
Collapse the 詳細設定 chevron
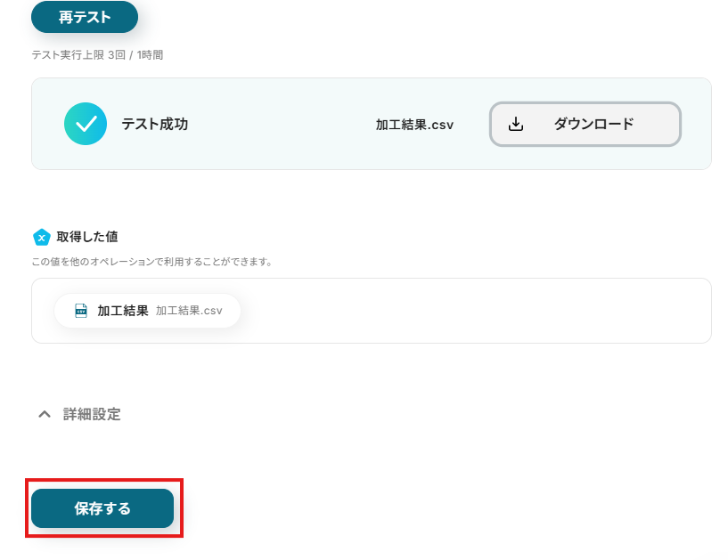[45, 414]
